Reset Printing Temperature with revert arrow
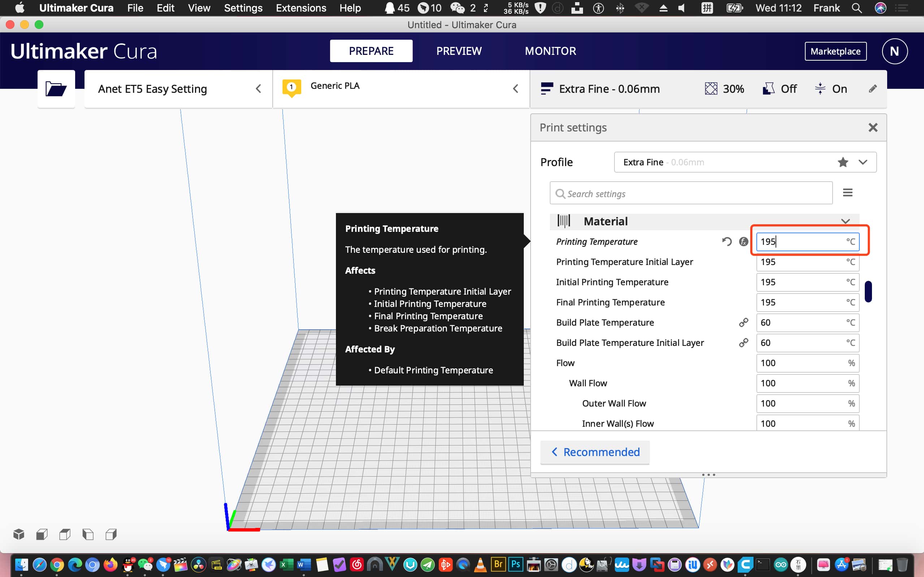 pos(727,242)
